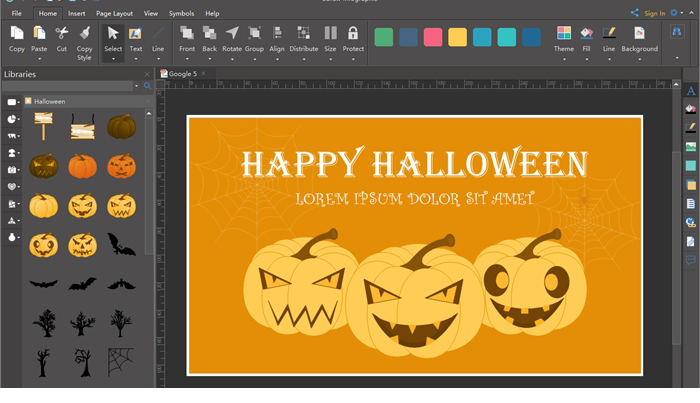This screenshot has height=403, width=700.
Task: Click the Fill bucket icon
Action: tap(587, 33)
